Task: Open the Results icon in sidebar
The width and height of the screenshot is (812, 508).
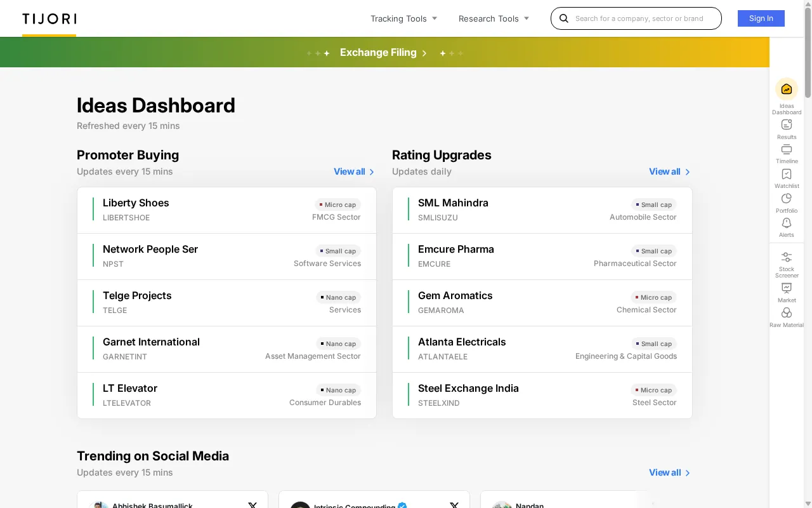Action: (787, 125)
